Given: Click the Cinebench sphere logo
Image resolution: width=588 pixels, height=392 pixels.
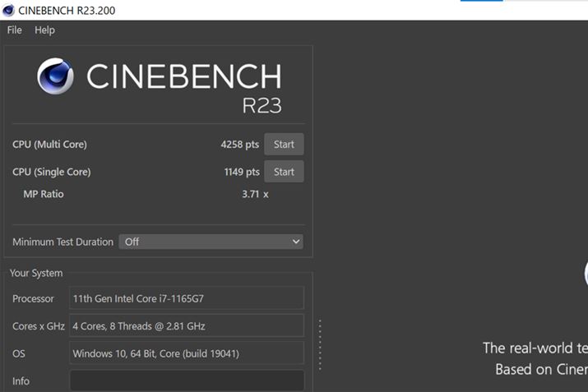Looking at the screenshot, I should click(x=55, y=76).
